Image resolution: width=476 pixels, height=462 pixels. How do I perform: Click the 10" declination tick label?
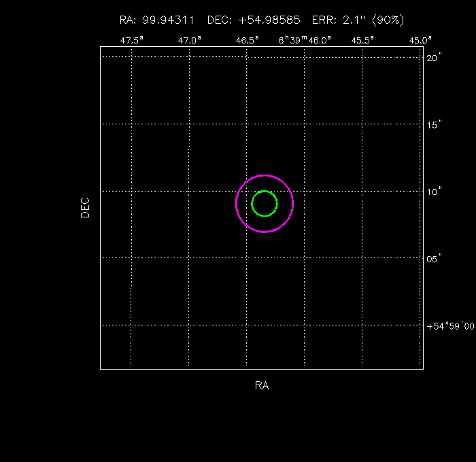pyautogui.click(x=434, y=192)
